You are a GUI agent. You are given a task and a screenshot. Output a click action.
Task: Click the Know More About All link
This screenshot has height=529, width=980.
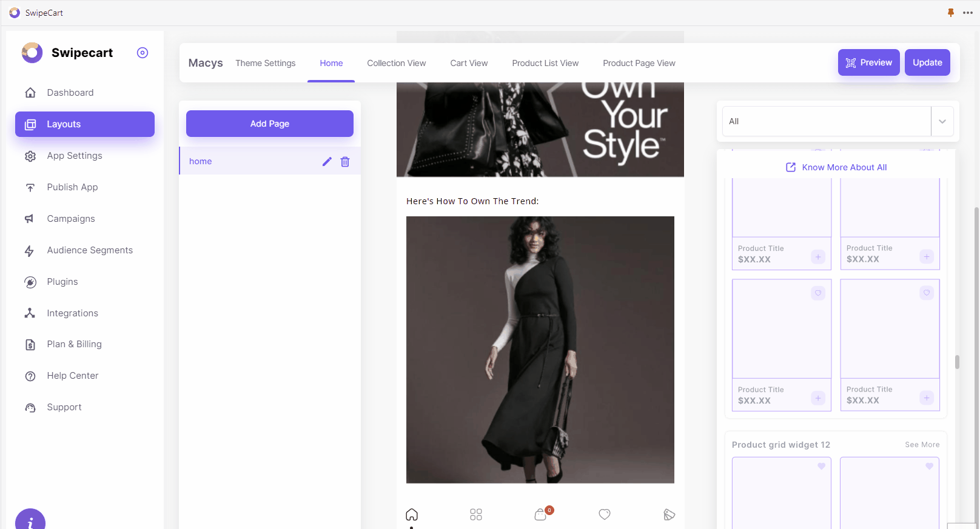pos(836,167)
